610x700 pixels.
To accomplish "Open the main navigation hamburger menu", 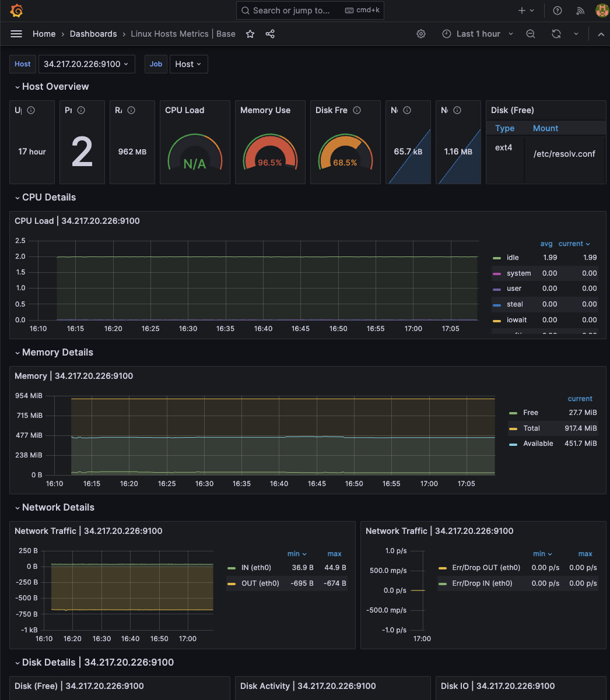I will point(16,33).
